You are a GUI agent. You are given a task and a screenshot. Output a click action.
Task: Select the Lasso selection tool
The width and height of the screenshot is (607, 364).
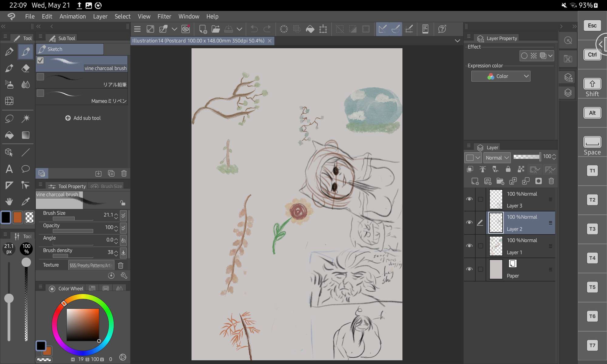[x=9, y=118]
